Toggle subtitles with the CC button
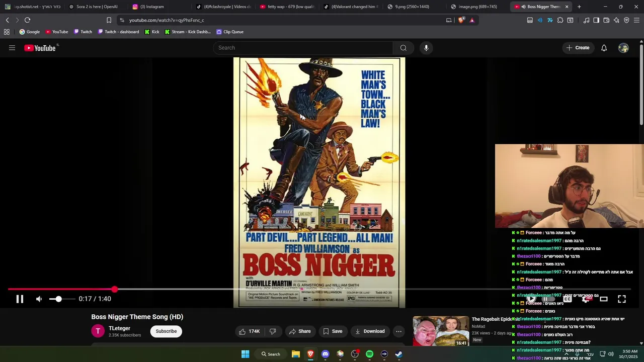 pos(568,299)
